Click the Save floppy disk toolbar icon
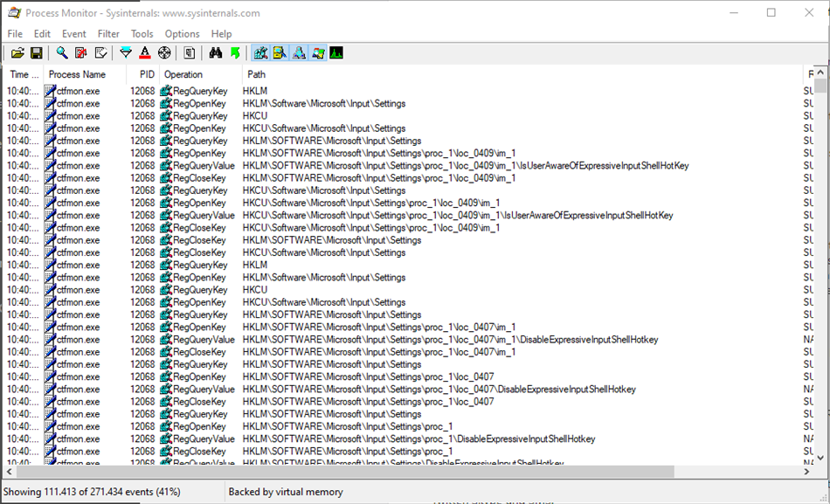830x504 pixels. (36, 53)
